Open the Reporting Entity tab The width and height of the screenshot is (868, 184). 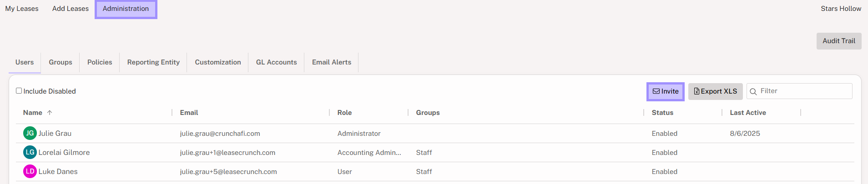(x=153, y=62)
